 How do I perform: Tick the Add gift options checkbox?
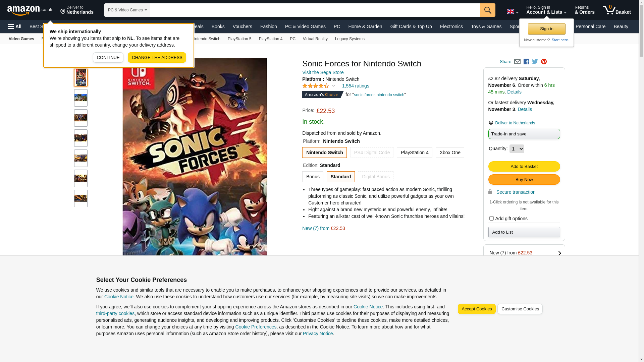[491, 219]
